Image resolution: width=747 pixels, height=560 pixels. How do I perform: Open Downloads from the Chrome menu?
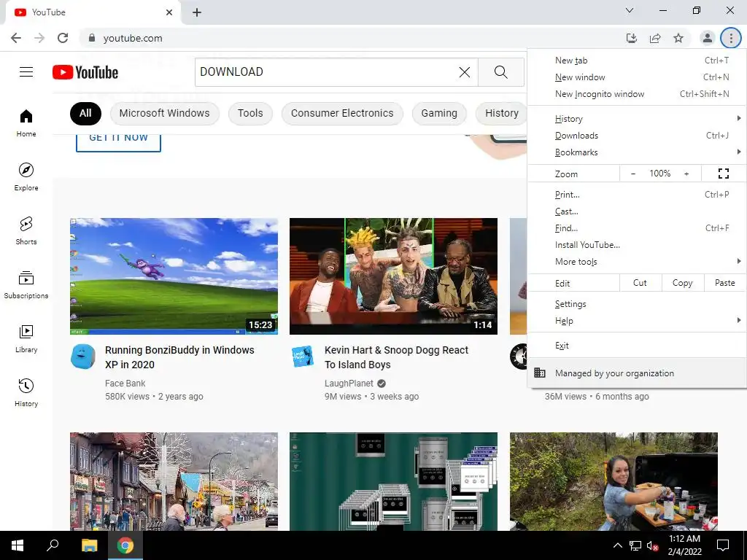point(637,136)
